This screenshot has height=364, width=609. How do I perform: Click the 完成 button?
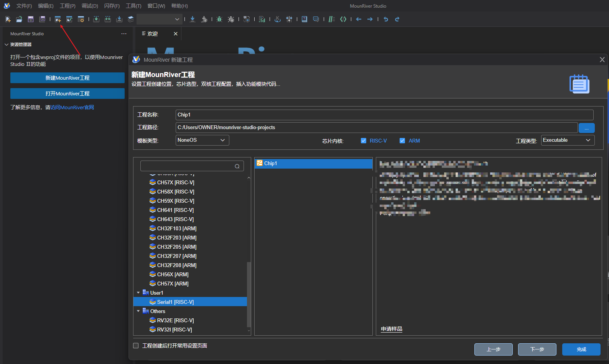(x=581, y=349)
